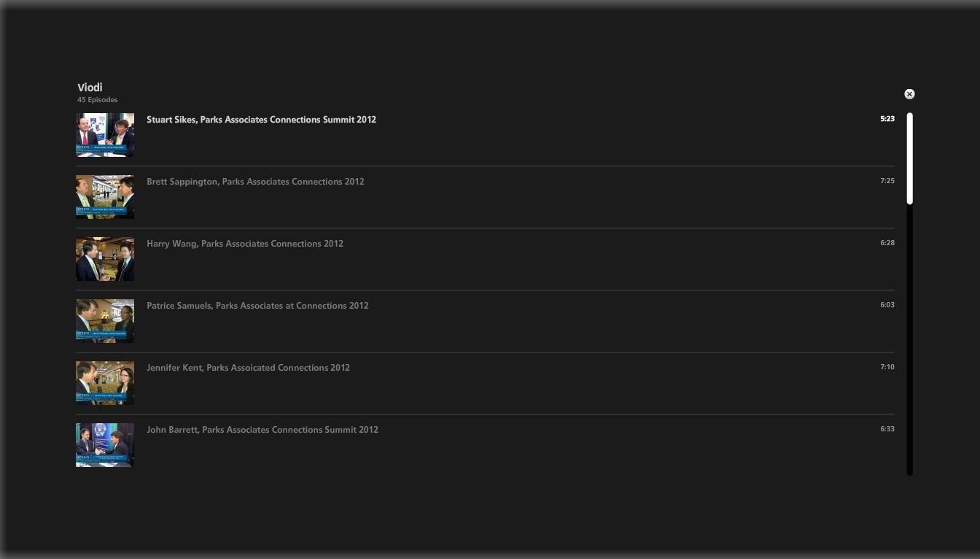Select the 6:03 duration label
The height and width of the screenshot is (559, 980).
pos(887,305)
